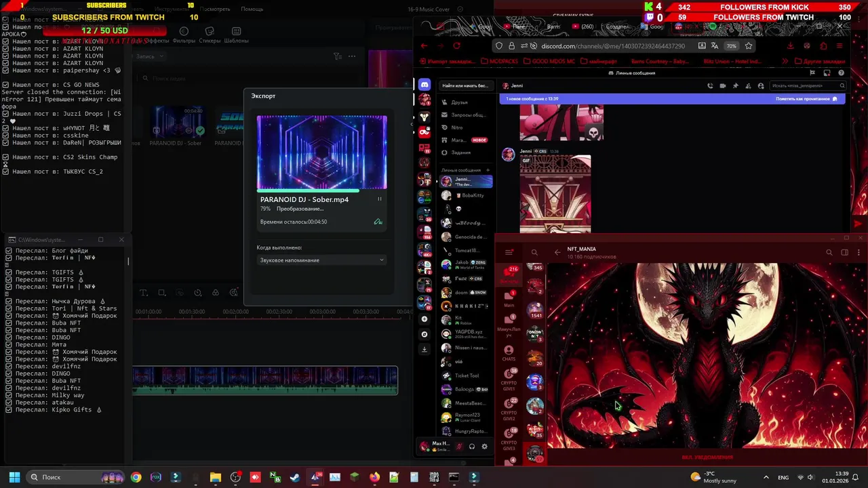Add a server with the Discord plus button
The width and height of the screenshot is (868, 488).
pos(425,319)
